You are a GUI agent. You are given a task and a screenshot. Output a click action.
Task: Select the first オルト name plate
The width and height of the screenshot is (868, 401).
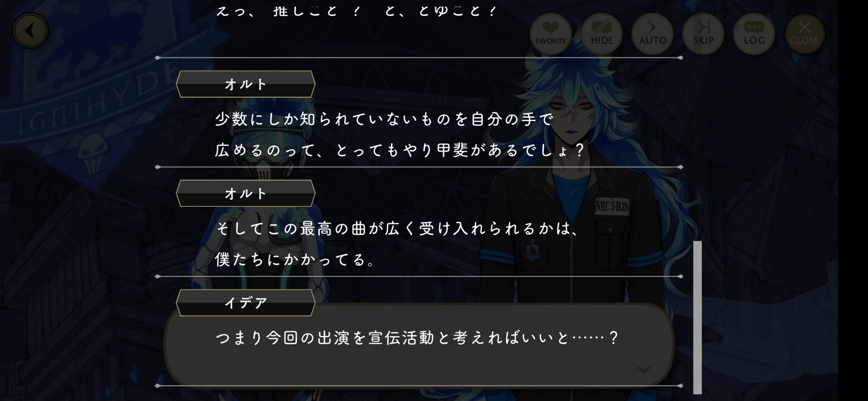[x=246, y=84]
